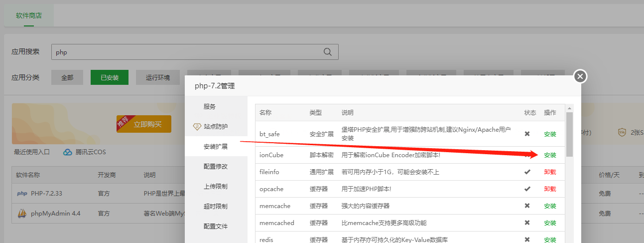Click the ionCube name cell
Screen dimensions: 644x243
(x=271, y=155)
